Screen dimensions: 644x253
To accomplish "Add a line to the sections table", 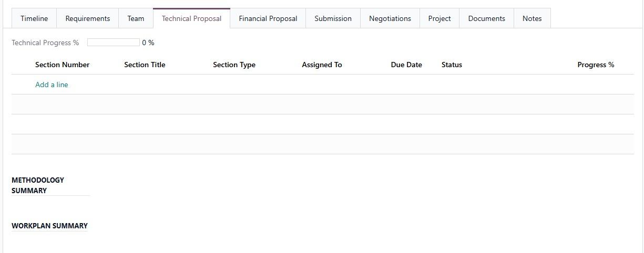I will [x=52, y=85].
